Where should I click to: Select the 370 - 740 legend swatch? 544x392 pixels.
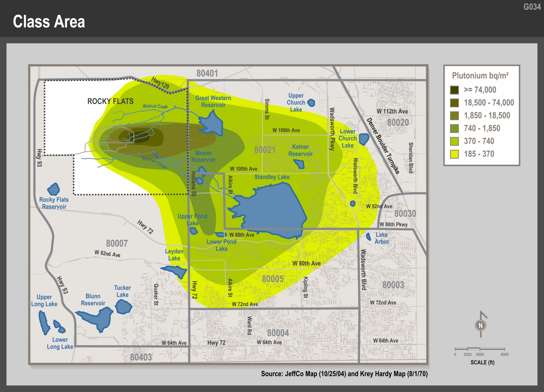click(454, 141)
